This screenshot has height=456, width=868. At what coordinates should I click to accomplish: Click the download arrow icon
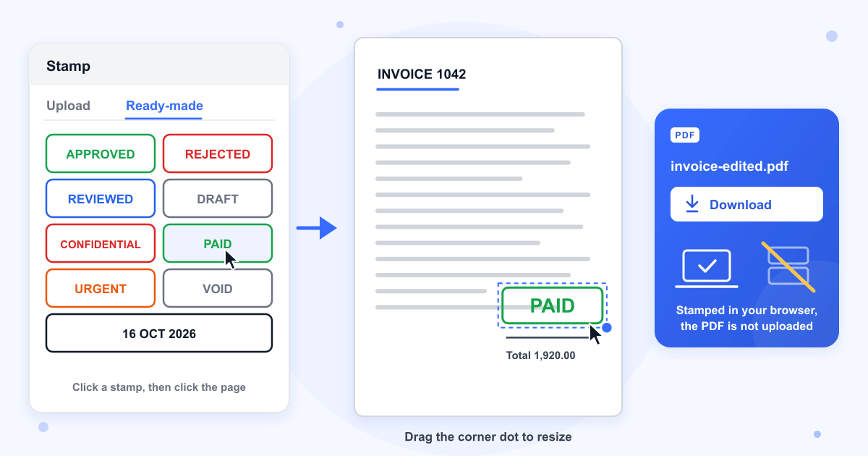tap(692, 204)
